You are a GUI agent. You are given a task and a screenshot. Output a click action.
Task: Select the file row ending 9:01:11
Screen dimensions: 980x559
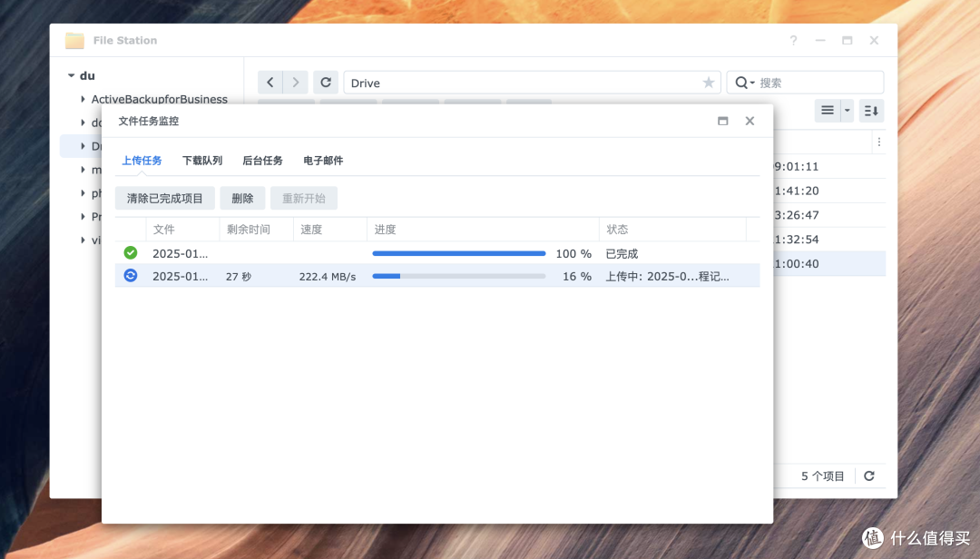tap(829, 166)
